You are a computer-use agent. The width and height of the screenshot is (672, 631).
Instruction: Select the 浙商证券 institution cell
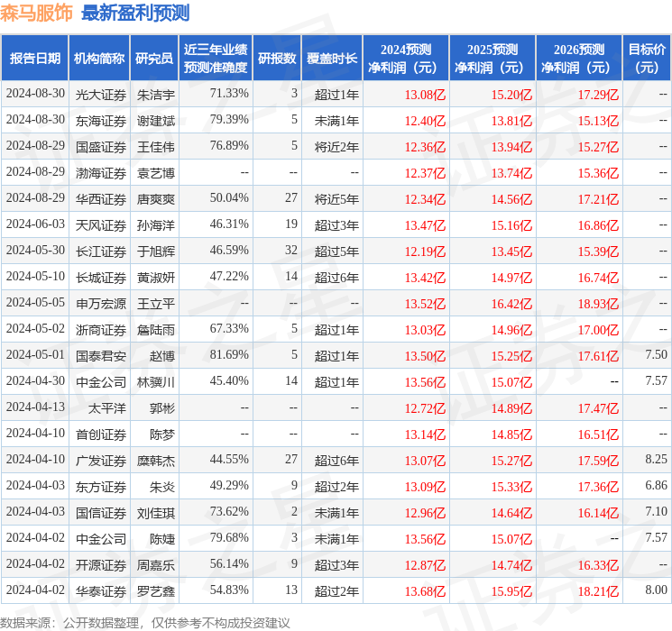click(101, 330)
